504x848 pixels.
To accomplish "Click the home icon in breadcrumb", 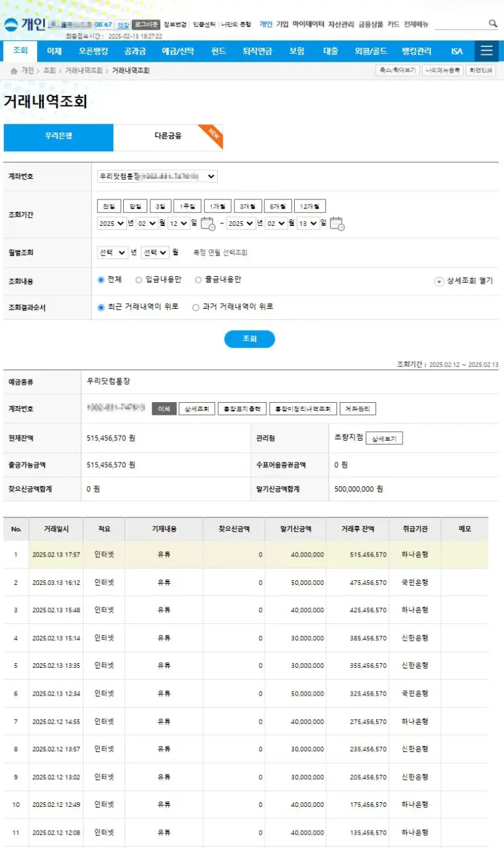I will click(13, 70).
